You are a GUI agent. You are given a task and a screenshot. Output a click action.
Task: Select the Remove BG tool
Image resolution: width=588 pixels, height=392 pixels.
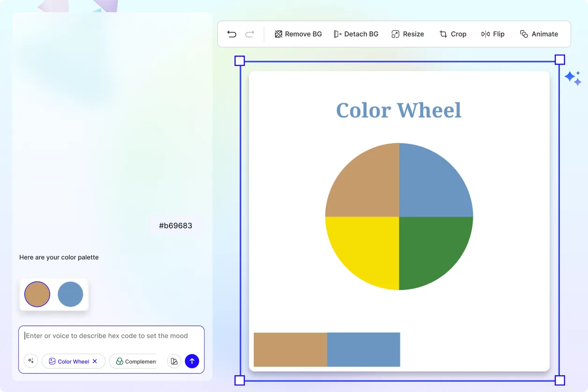[298, 34]
